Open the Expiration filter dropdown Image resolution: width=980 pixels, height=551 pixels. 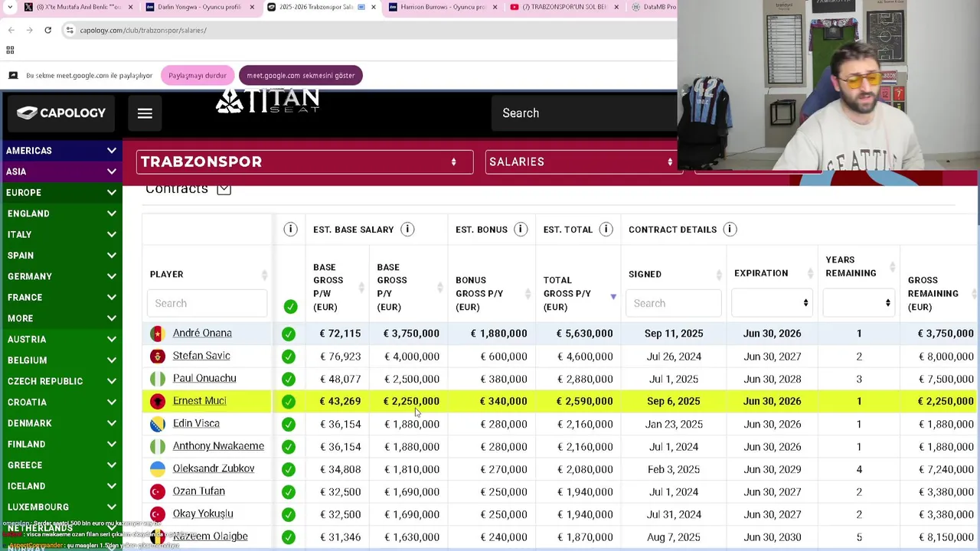[x=772, y=303]
